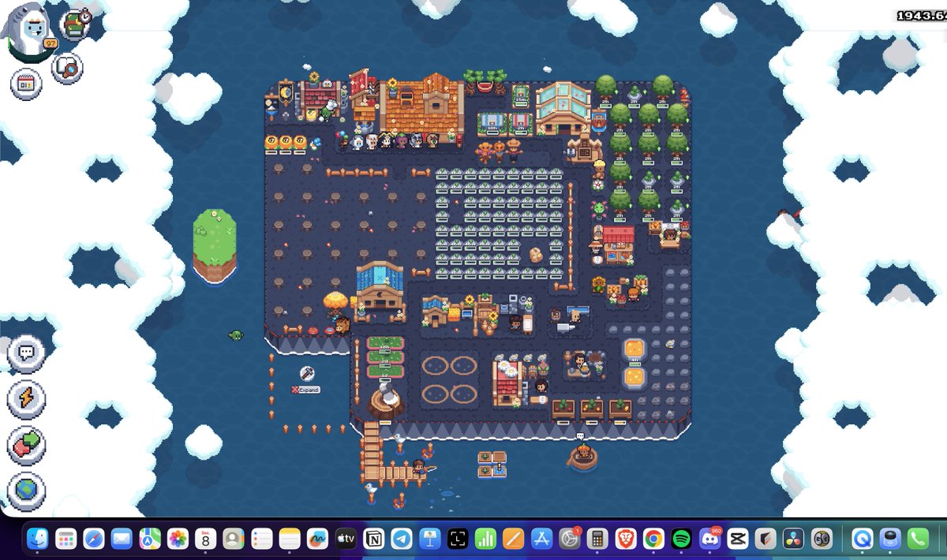This screenshot has height=560, width=947.
Task: Open Keynote in the Dock
Action: pos(430,539)
